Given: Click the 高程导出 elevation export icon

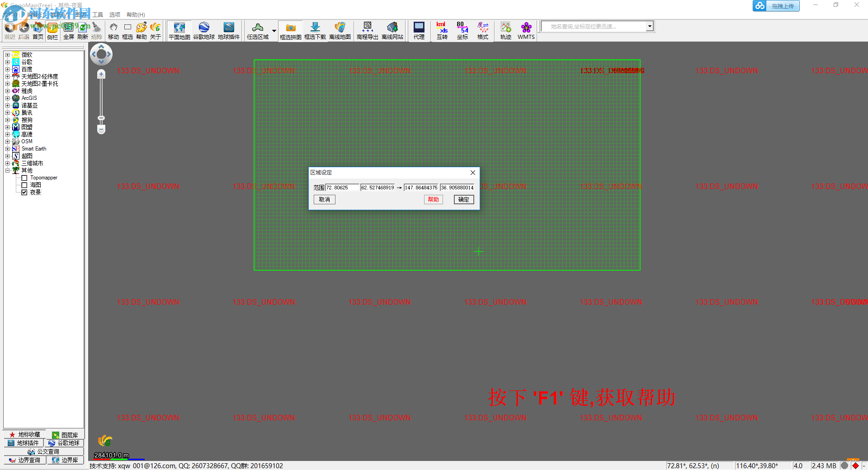Looking at the screenshot, I should 368,31.
